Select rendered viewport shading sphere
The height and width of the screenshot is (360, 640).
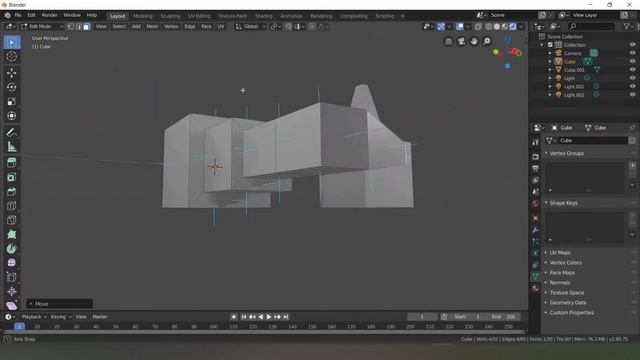[x=513, y=27]
